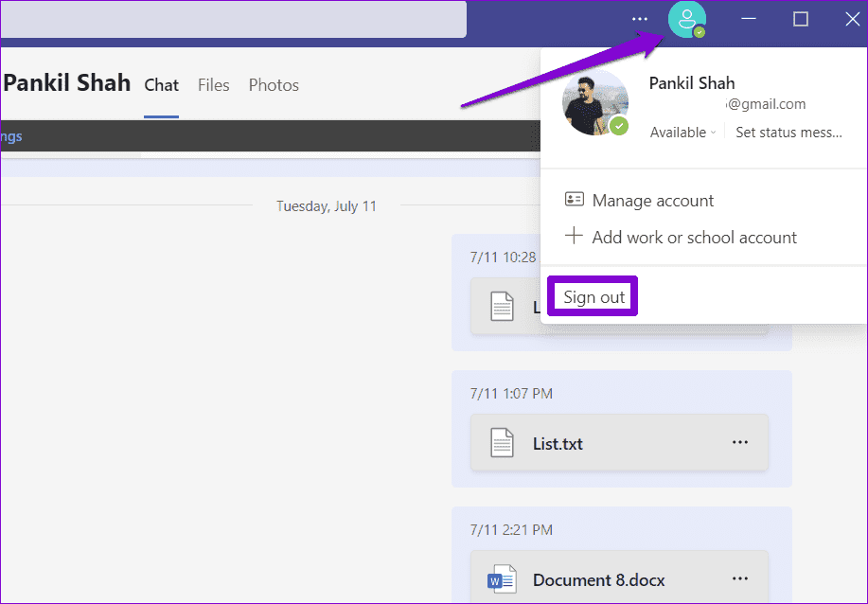The height and width of the screenshot is (604, 868).
Task: Open more options for List.txt file
Action: click(740, 443)
